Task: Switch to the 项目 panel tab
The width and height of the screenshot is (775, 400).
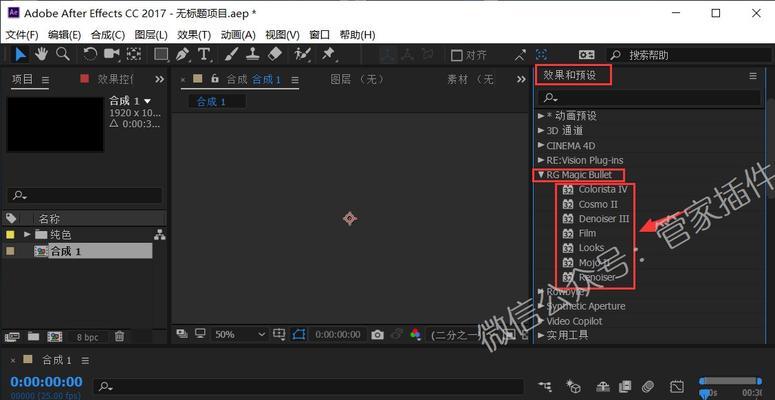Action: [22, 79]
